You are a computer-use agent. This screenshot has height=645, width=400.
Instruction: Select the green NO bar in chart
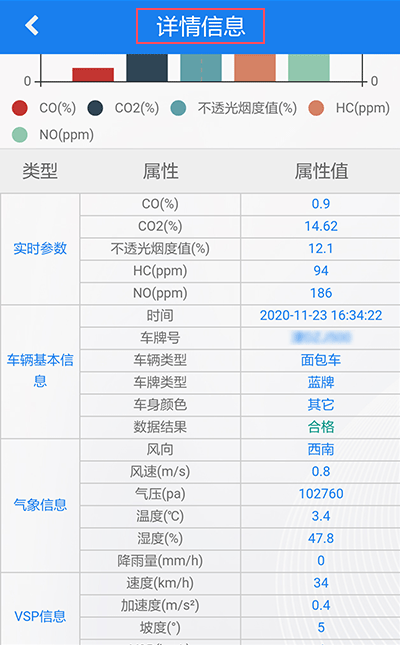309,68
